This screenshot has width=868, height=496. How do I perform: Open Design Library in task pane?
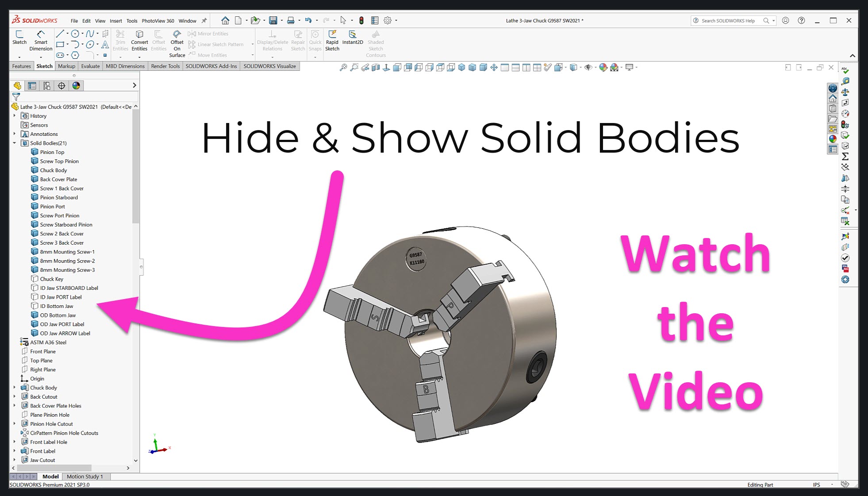pyautogui.click(x=833, y=108)
